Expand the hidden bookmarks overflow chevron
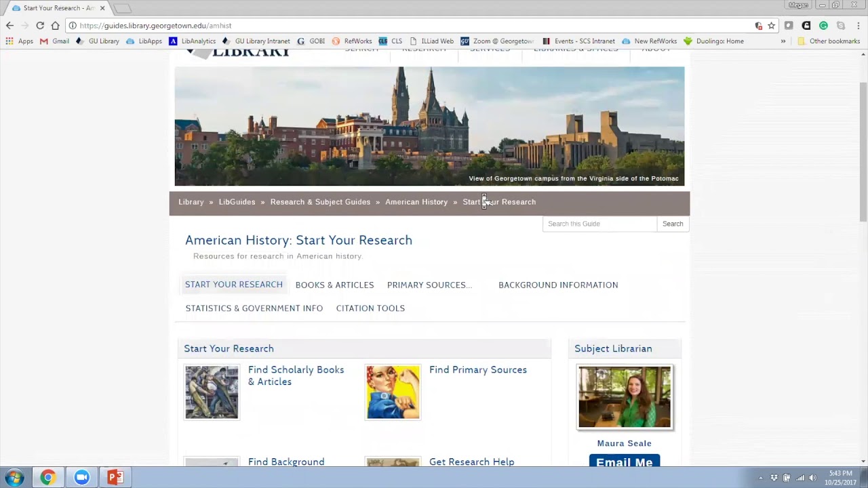The height and width of the screenshot is (488, 868). pos(783,41)
